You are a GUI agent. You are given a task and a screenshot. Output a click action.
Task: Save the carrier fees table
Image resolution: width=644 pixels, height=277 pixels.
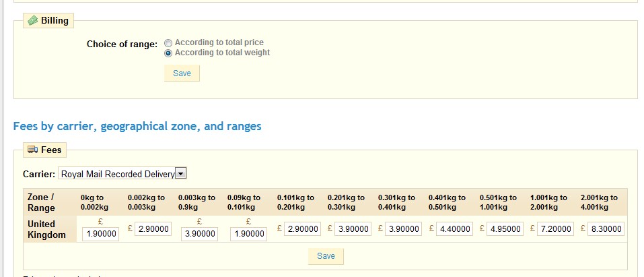pyautogui.click(x=326, y=256)
